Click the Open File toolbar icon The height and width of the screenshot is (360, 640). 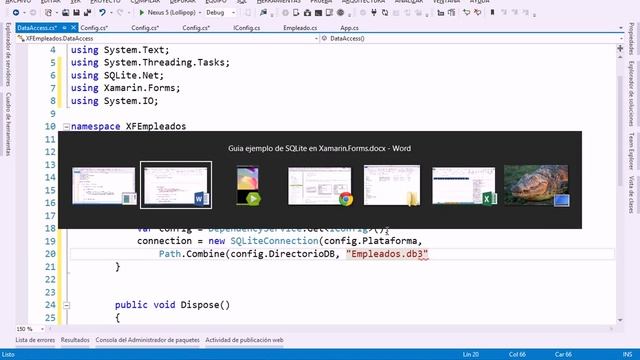point(65,13)
